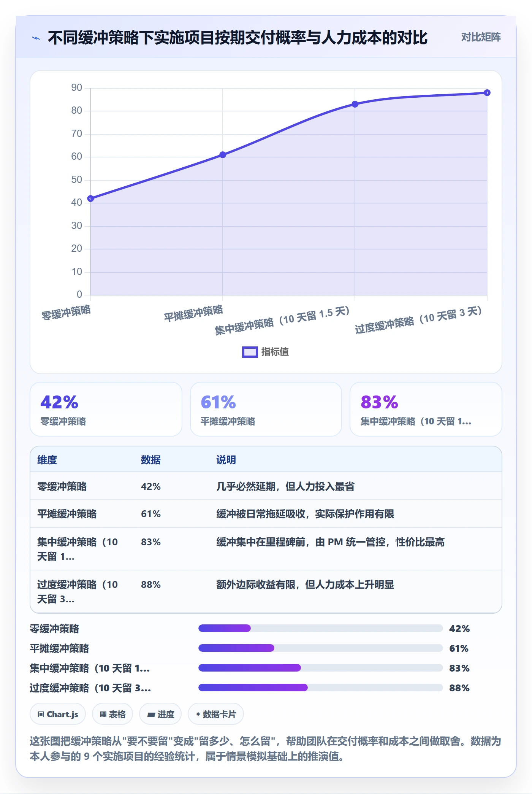Click the 维度 column header
Screen dimensions: 532x794
(47, 460)
